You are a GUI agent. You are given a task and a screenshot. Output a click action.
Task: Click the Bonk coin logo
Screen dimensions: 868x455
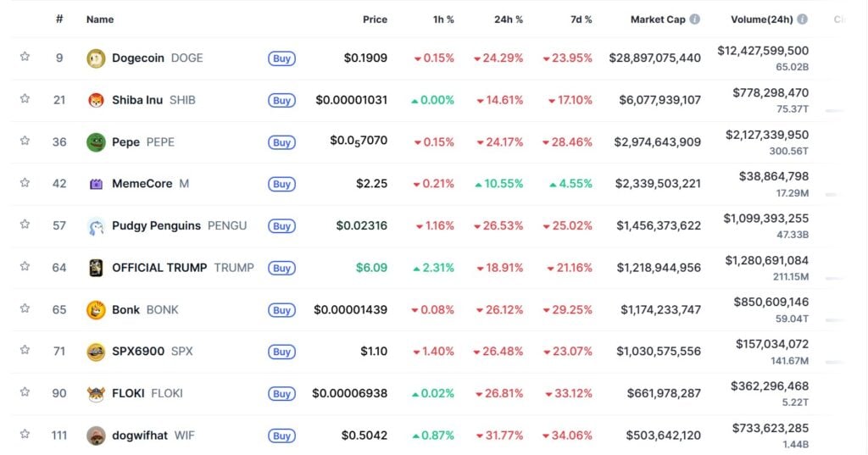click(96, 310)
